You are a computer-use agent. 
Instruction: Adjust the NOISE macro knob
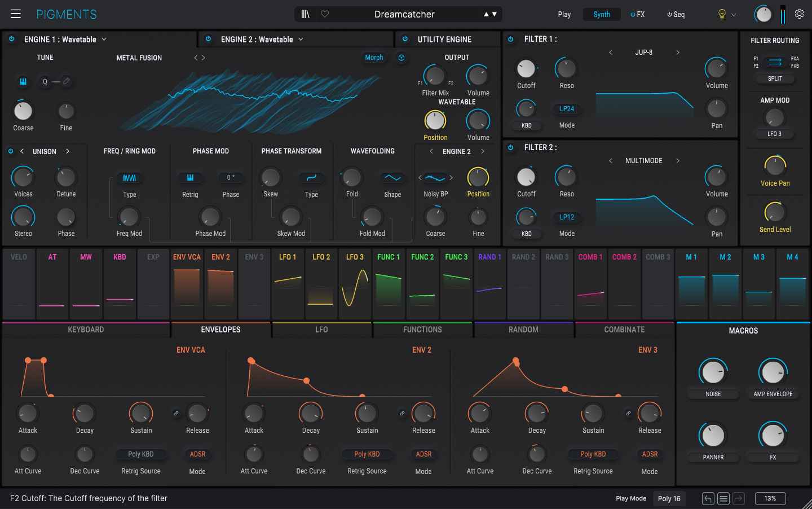tap(713, 372)
